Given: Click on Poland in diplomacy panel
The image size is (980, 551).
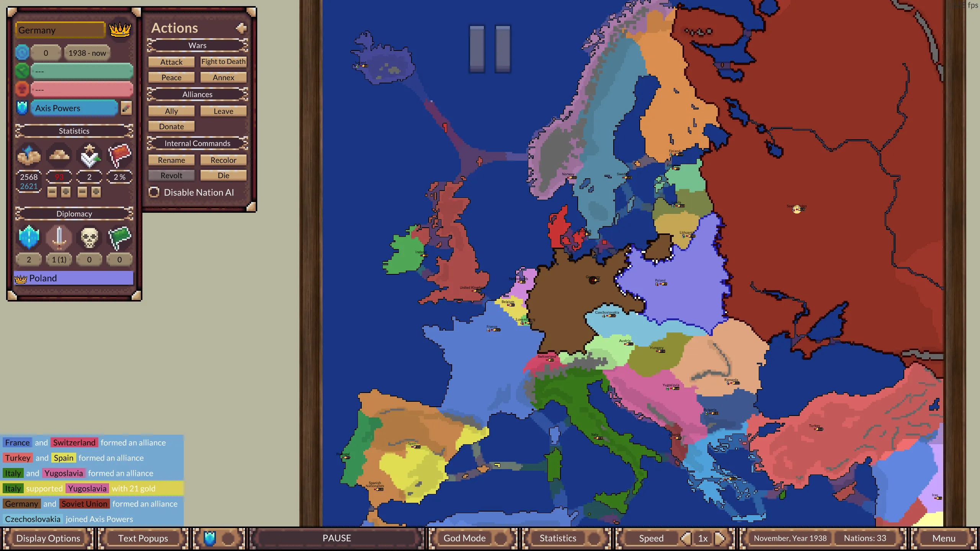Looking at the screenshot, I should [73, 277].
